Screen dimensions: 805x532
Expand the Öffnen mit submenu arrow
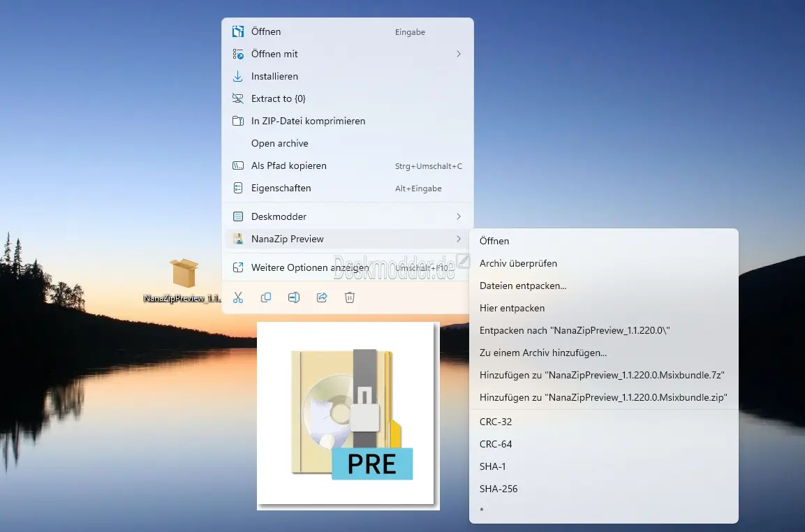[459, 54]
